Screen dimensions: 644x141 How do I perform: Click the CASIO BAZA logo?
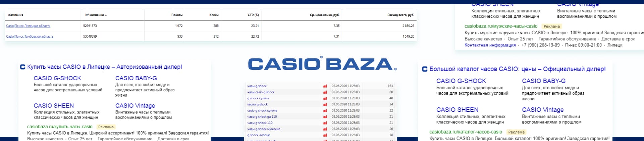pyautogui.click(x=322, y=64)
